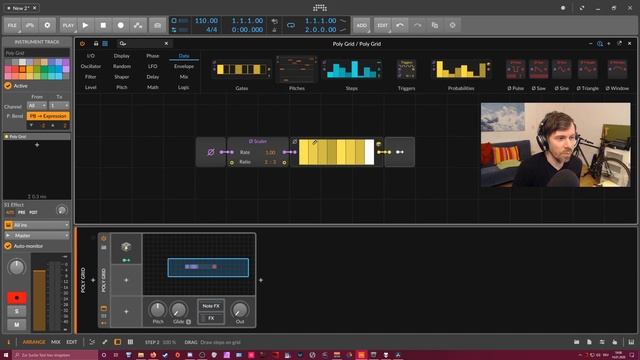Click the duplicate icon beside Redo
Screen dimensions: 640x360
[435, 25]
